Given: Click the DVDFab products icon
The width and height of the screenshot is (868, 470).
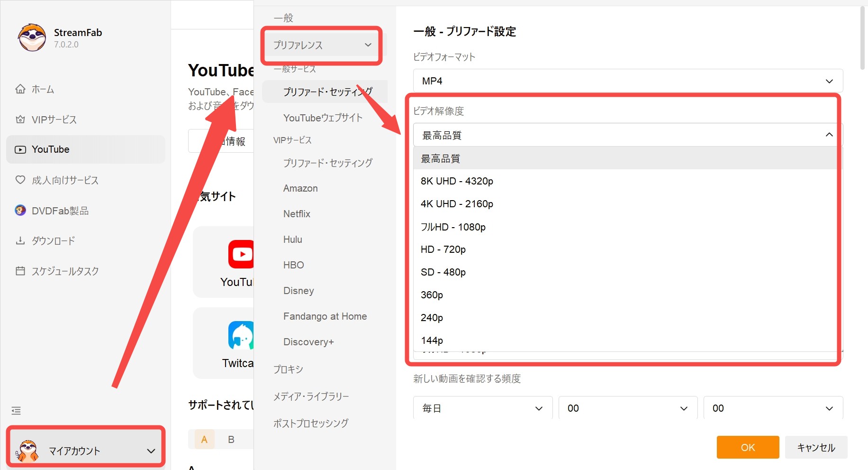Looking at the screenshot, I should pos(20,210).
